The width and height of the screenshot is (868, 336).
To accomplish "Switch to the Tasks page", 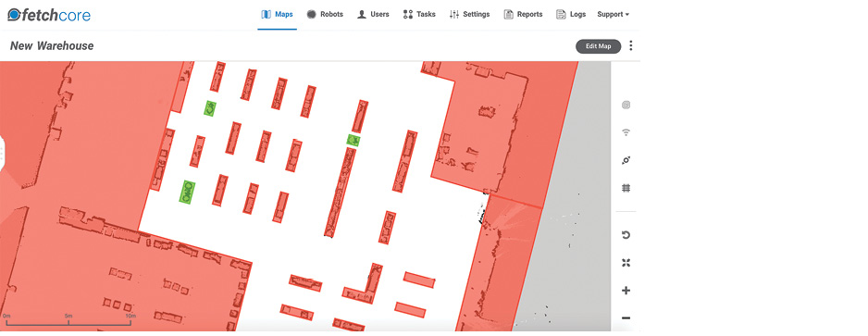I will coord(419,15).
